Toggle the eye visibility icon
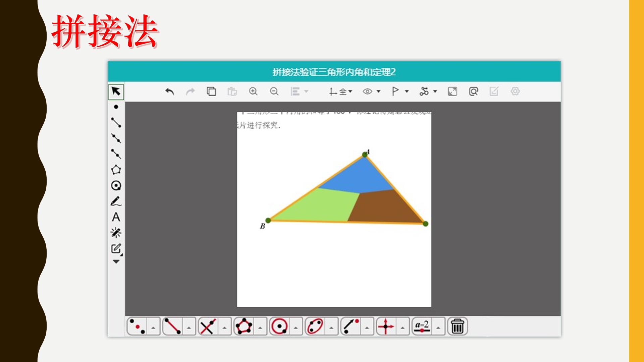 (x=367, y=92)
